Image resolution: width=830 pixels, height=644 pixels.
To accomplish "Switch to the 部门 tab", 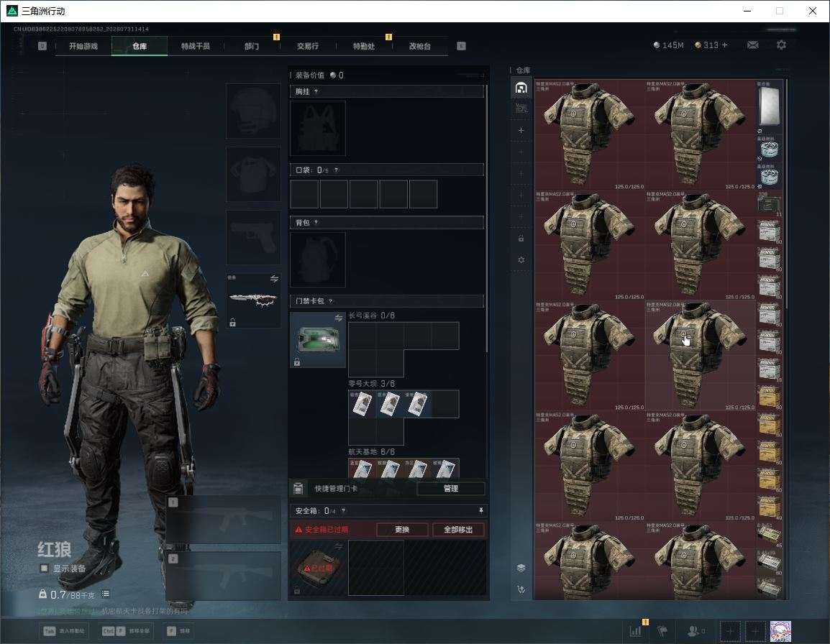I will pyautogui.click(x=252, y=46).
